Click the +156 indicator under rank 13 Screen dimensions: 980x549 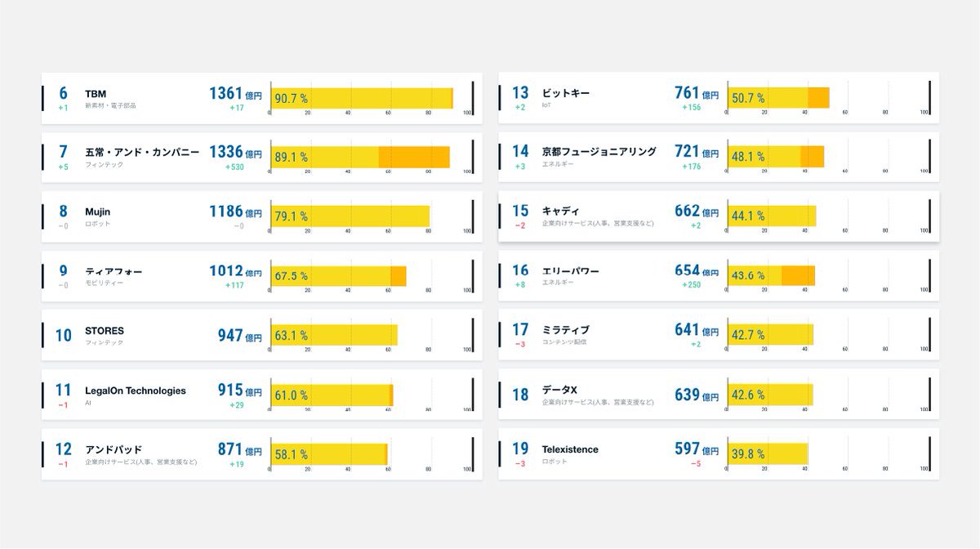point(689,106)
